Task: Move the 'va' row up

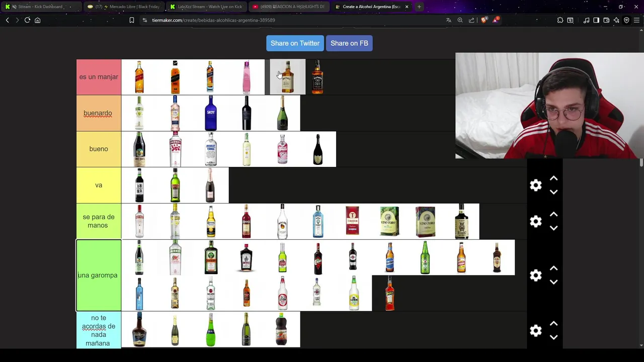Action: pyautogui.click(x=553, y=178)
